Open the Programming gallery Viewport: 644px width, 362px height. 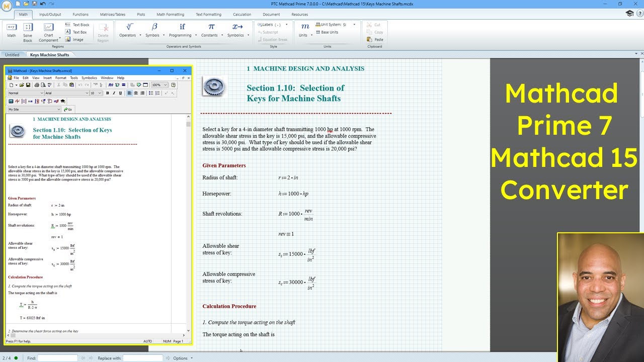(x=182, y=30)
